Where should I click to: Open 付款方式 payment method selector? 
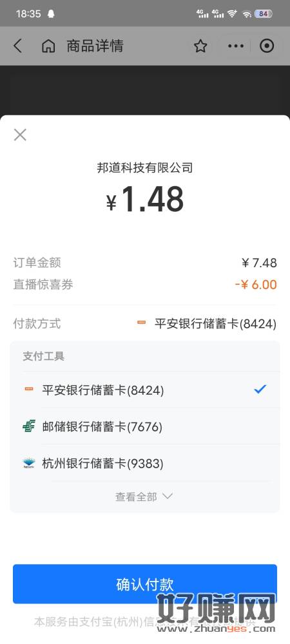click(x=144, y=324)
